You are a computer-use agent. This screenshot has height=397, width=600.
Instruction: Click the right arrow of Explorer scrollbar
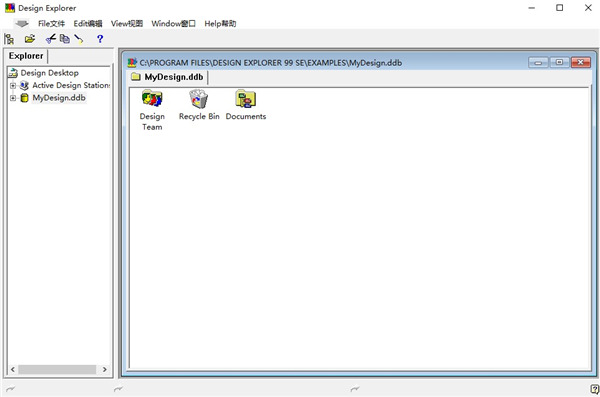pyautogui.click(x=104, y=369)
